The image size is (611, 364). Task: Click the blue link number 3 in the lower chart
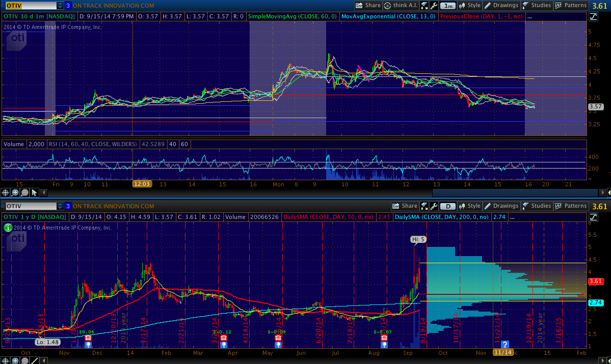pyautogui.click(x=68, y=206)
